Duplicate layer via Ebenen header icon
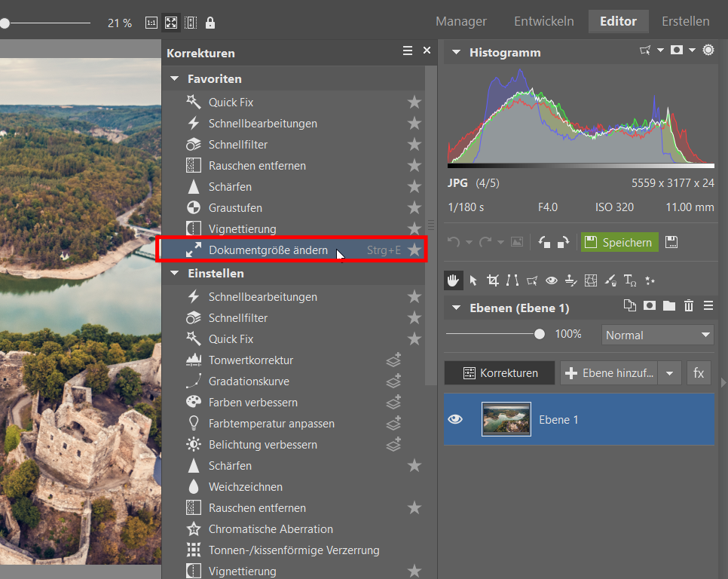The width and height of the screenshot is (728, 579). [x=630, y=305]
